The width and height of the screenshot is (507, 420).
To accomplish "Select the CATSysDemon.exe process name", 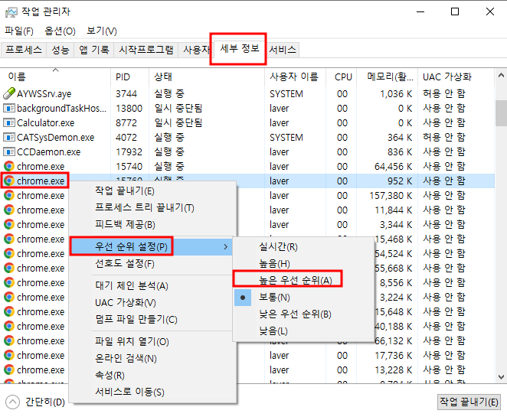I will (56, 137).
